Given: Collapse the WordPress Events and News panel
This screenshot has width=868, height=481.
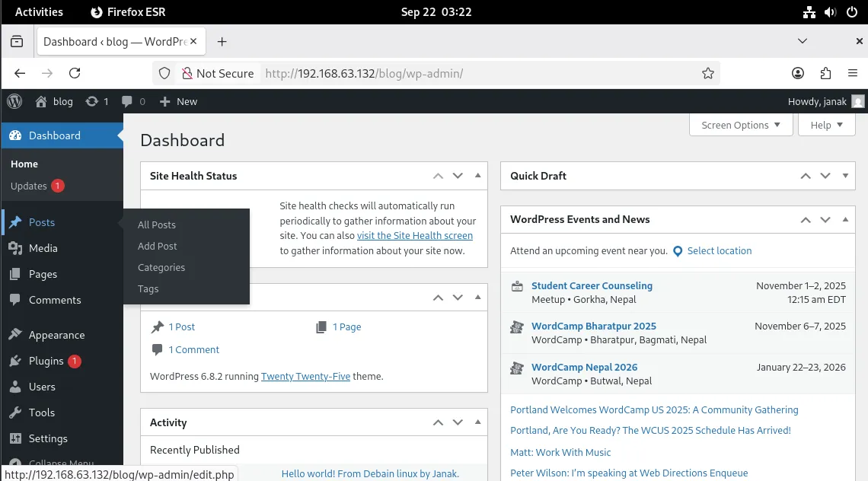Looking at the screenshot, I should pos(845,220).
